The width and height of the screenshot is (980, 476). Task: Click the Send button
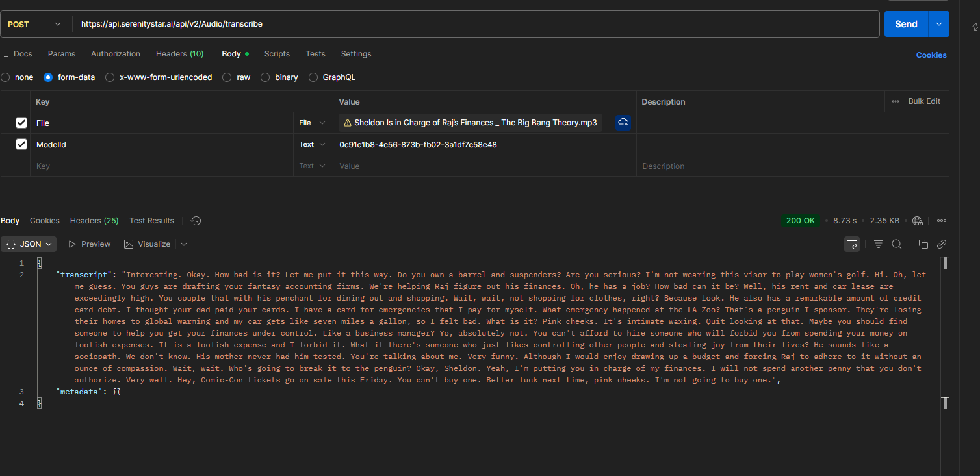point(906,24)
